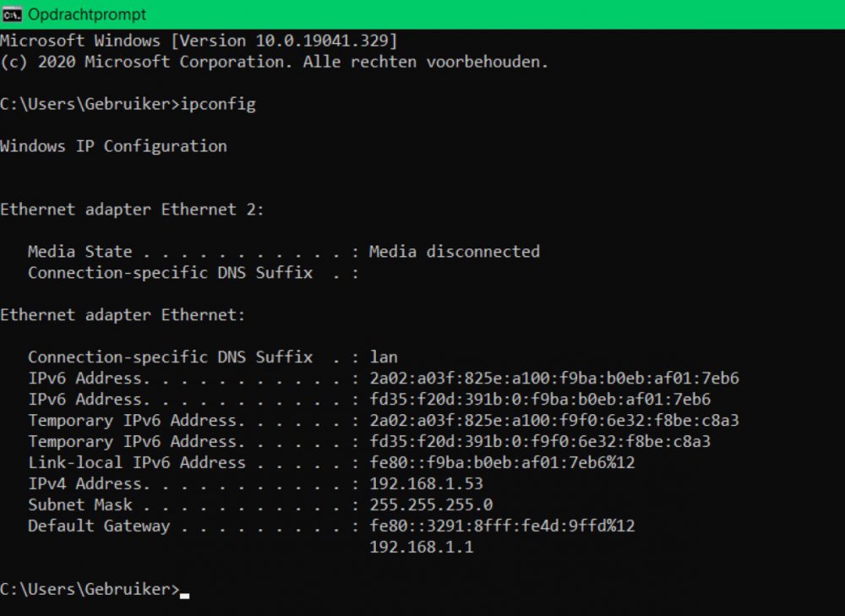Click the subnet mask value 255.255.255.0
This screenshot has height=616, width=845.
tap(431, 505)
